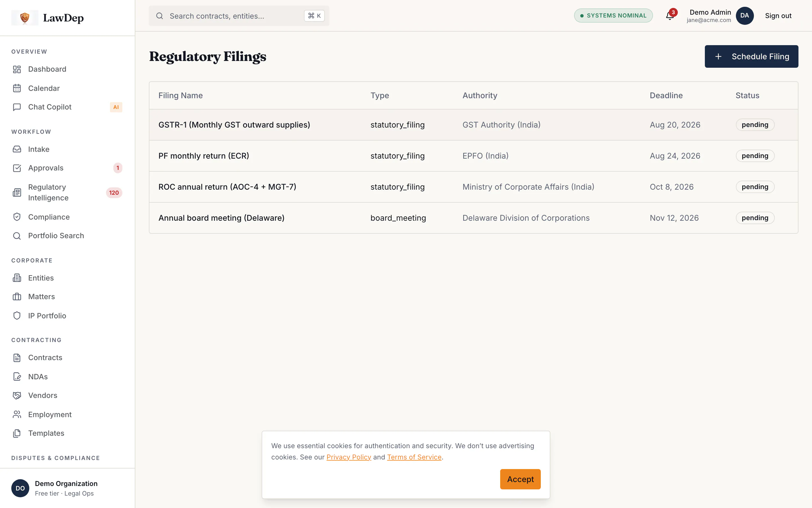Viewport: 812px width, 508px height.
Task: Open Regulatory Intelligence section
Action: point(67,192)
